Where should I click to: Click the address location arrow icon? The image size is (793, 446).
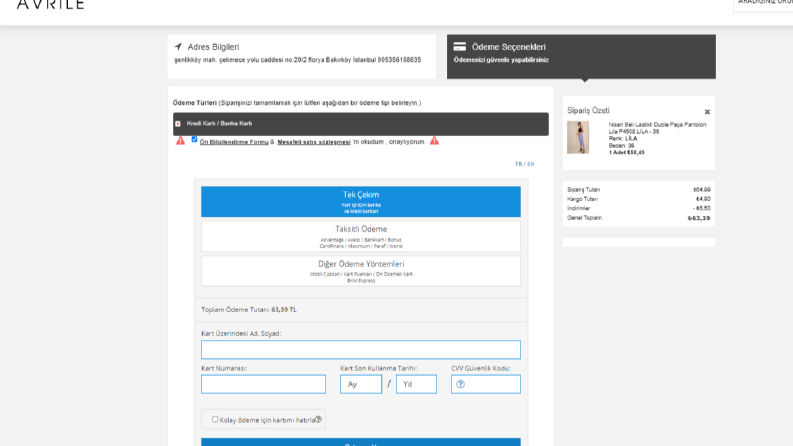pos(178,47)
